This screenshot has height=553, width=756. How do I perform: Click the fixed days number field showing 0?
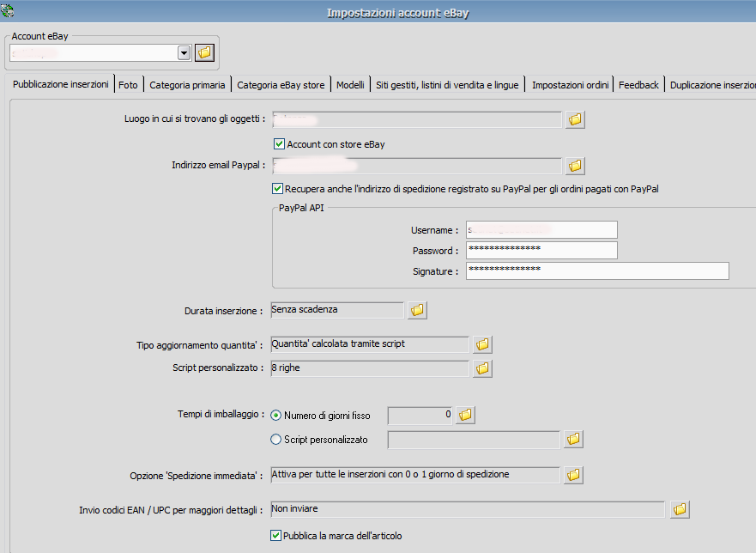pos(420,415)
